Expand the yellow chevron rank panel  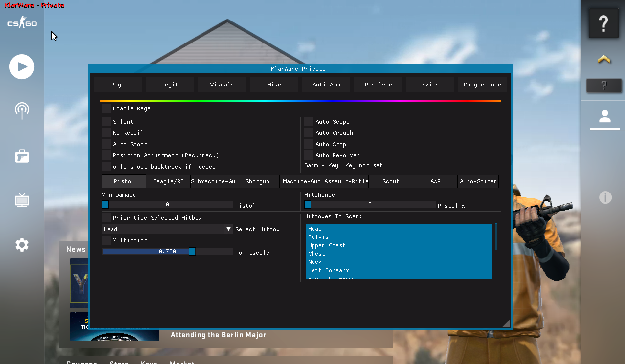603,60
